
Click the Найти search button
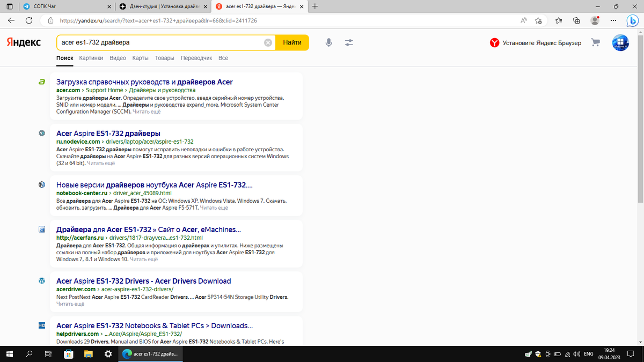tap(292, 42)
